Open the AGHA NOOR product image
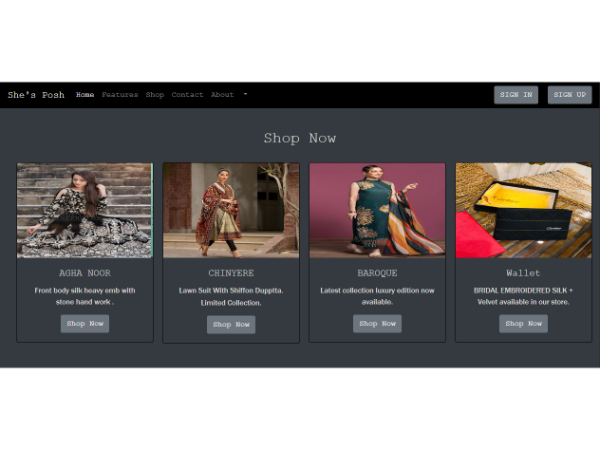The height and width of the screenshot is (450, 600). tap(85, 210)
